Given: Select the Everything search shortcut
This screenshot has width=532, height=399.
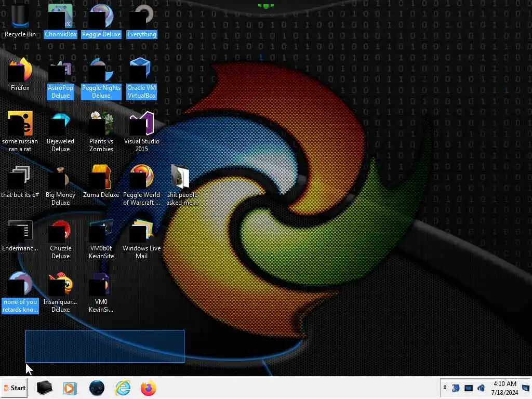Looking at the screenshot, I should tap(142, 20).
